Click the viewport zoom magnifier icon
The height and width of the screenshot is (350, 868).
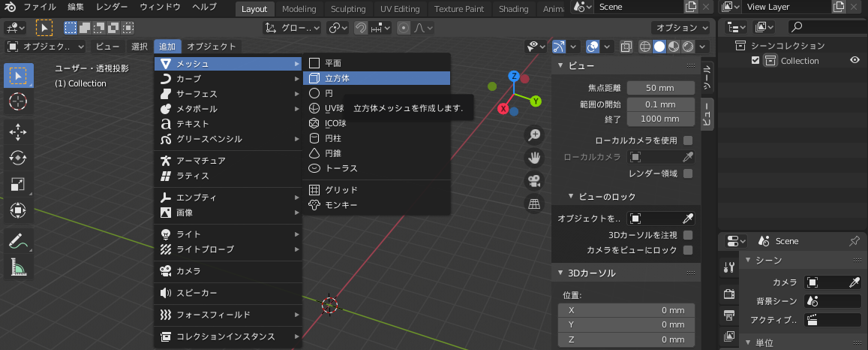(x=534, y=135)
